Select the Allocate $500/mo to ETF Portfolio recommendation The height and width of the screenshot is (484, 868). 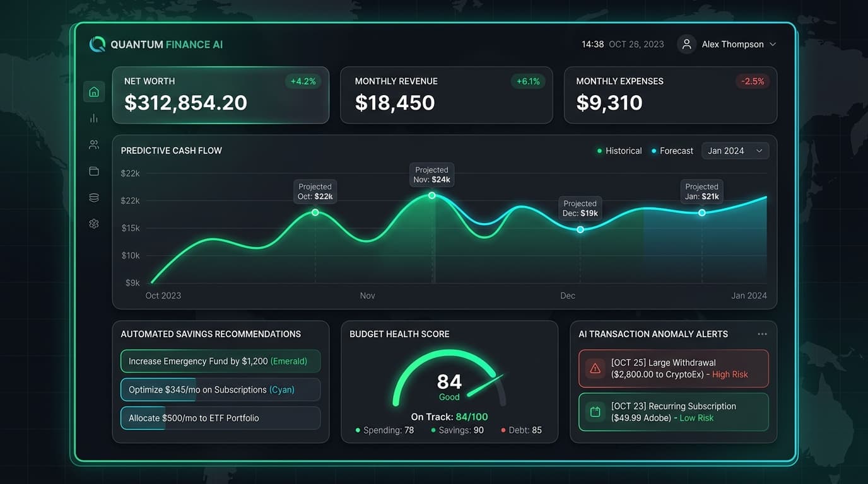[x=221, y=418]
